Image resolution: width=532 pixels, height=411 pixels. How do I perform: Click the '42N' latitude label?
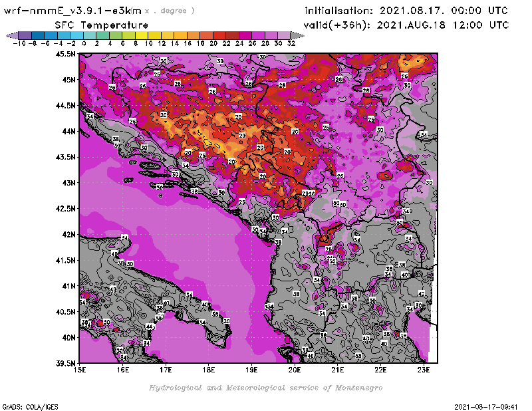click(x=68, y=235)
